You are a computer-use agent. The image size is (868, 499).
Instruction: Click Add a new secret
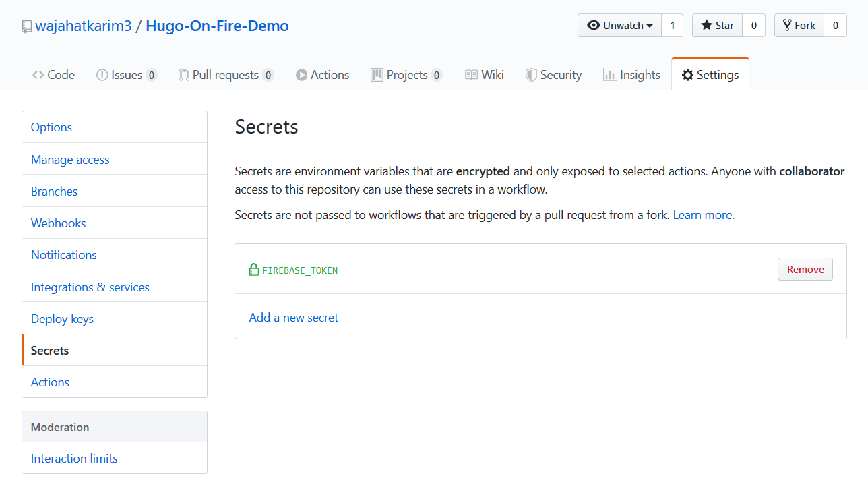pyautogui.click(x=294, y=317)
